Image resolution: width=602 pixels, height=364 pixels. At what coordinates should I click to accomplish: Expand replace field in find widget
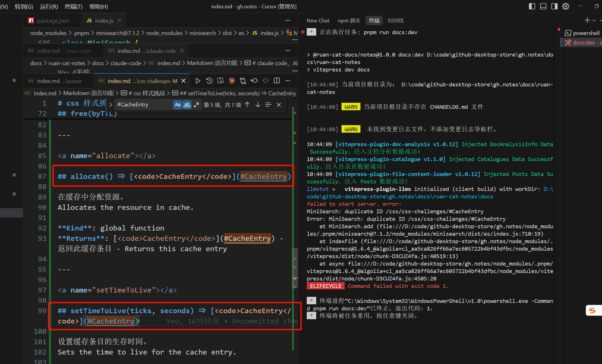[x=111, y=105]
